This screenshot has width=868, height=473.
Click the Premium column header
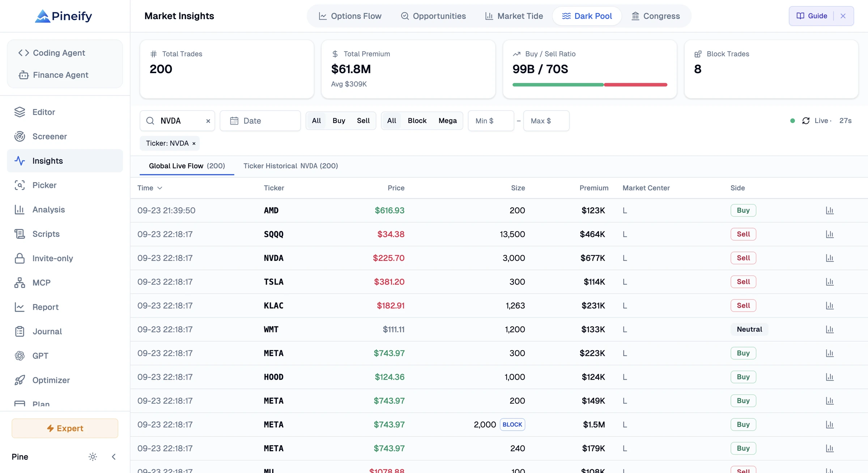(594, 188)
